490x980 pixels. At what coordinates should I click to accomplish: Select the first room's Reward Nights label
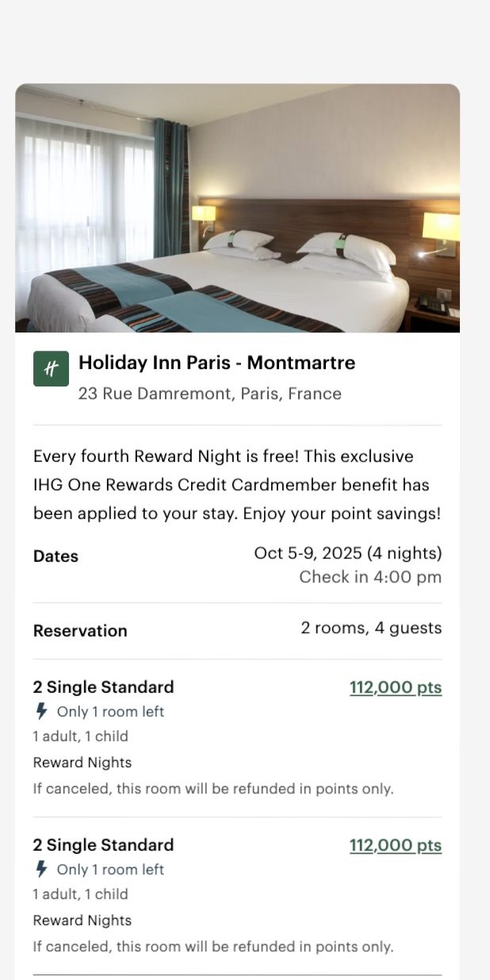pyautogui.click(x=82, y=763)
